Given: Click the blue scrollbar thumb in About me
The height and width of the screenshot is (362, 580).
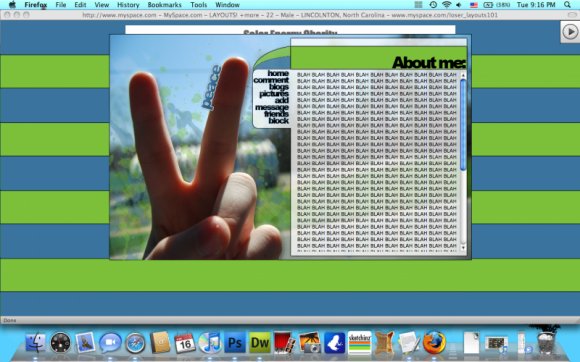Looking at the screenshot, I should click(x=463, y=125).
